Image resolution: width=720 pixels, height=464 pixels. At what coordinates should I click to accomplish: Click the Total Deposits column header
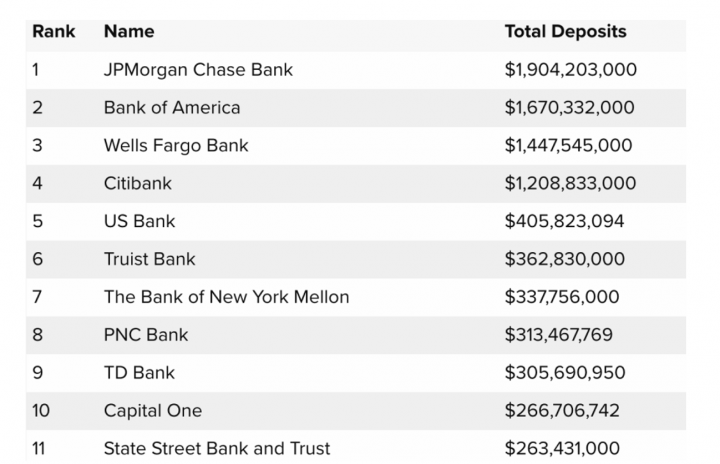[x=566, y=31]
